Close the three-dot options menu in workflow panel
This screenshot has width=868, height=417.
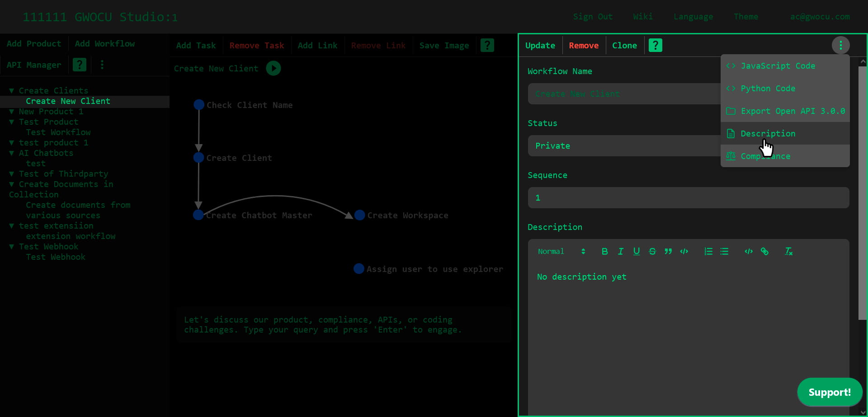coord(840,45)
